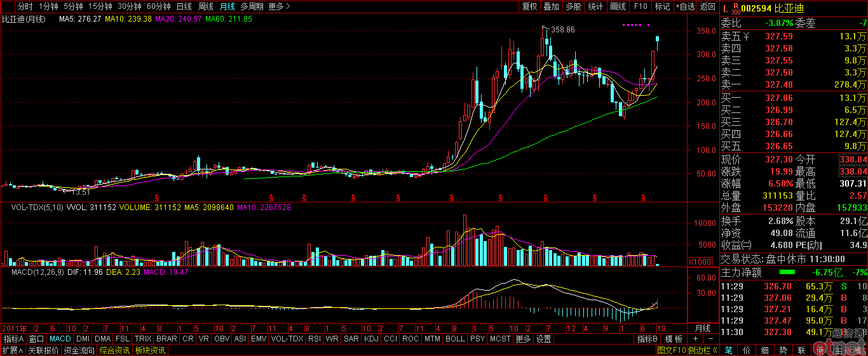Open F10 company info

coord(640,6)
